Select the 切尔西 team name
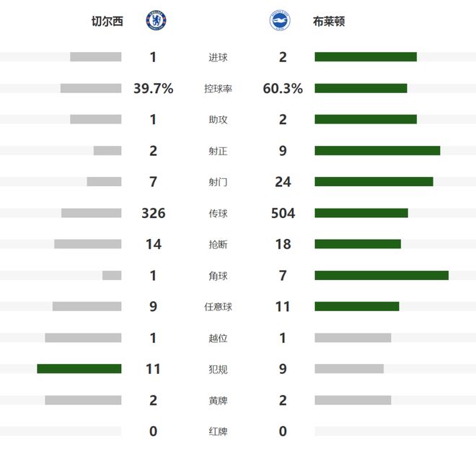 point(107,22)
